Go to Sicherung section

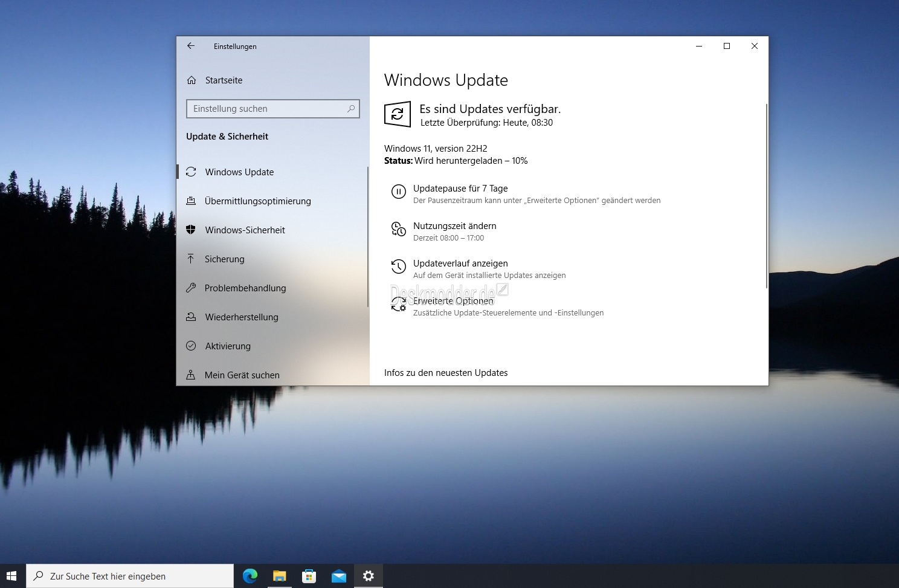click(272, 259)
